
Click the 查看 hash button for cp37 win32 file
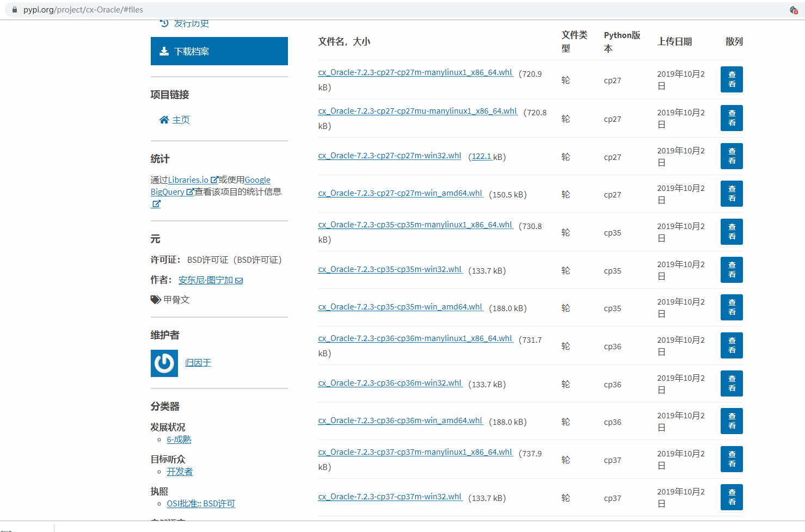(x=731, y=497)
